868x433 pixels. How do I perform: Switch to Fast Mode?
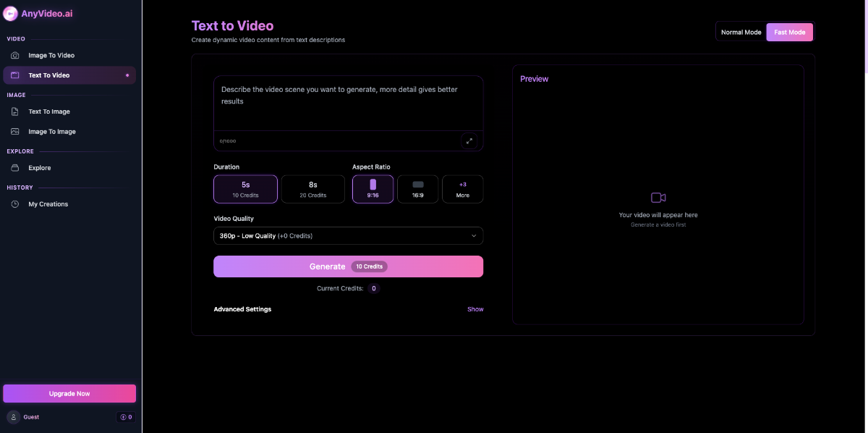[790, 32]
